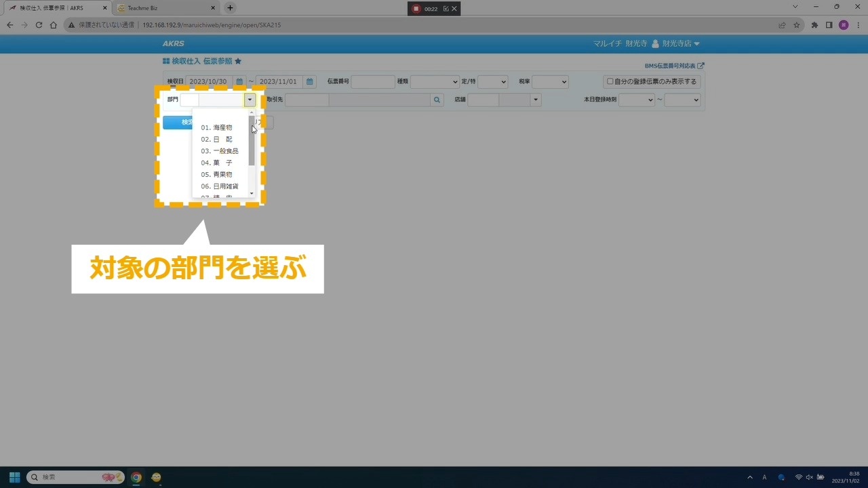Reload the page with browser refresh icon
The height and width of the screenshot is (488, 868).
(39, 25)
